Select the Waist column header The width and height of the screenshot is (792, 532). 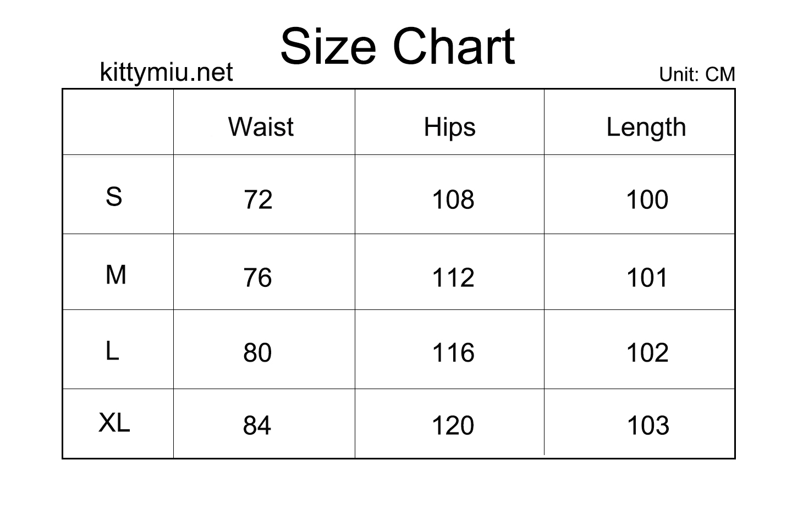pos(261,127)
